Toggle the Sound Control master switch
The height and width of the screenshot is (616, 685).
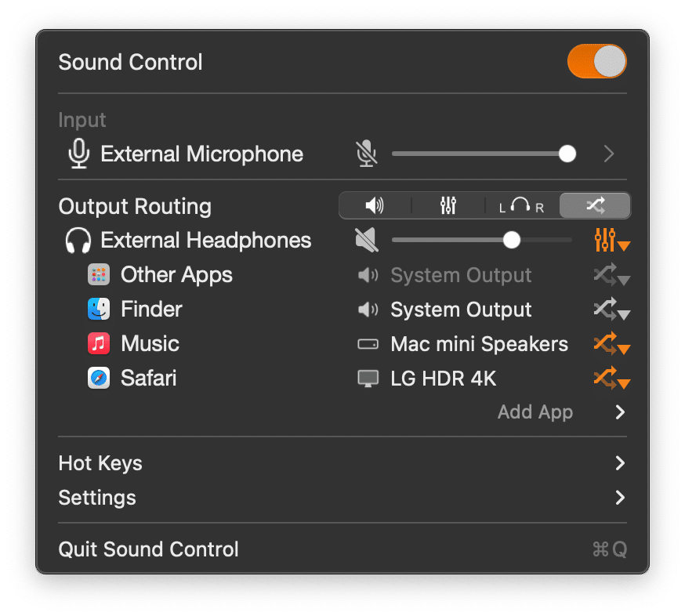pos(596,61)
